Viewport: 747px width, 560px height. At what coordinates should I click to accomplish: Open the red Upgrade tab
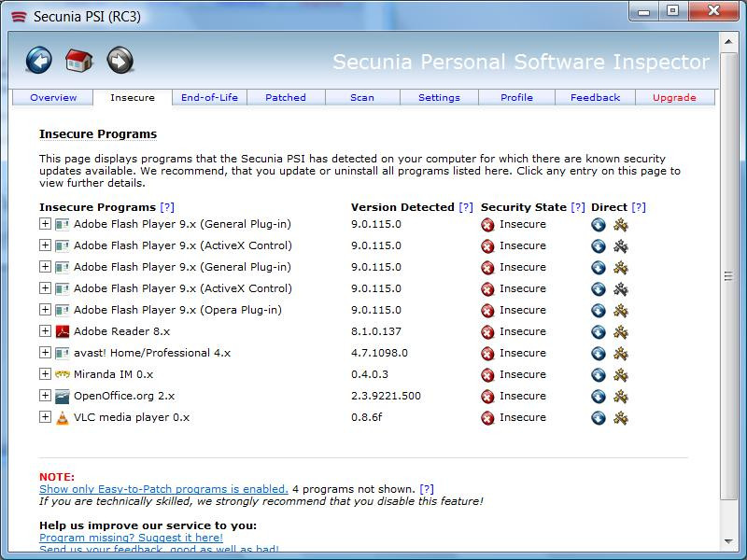[x=674, y=97]
